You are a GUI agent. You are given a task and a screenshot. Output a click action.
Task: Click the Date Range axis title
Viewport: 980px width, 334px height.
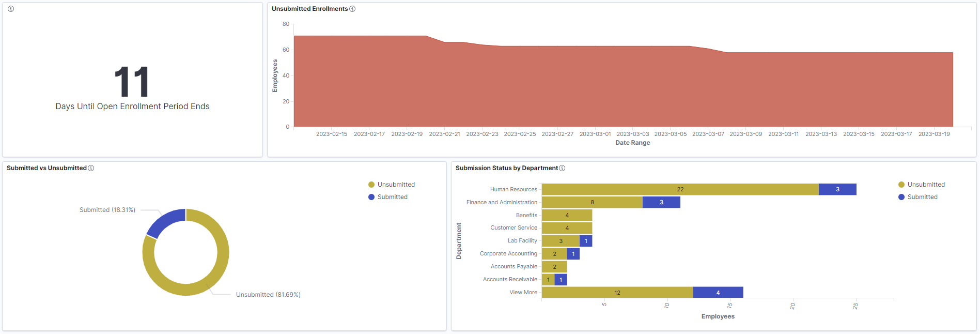pyautogui.click(x=633, y=143)
